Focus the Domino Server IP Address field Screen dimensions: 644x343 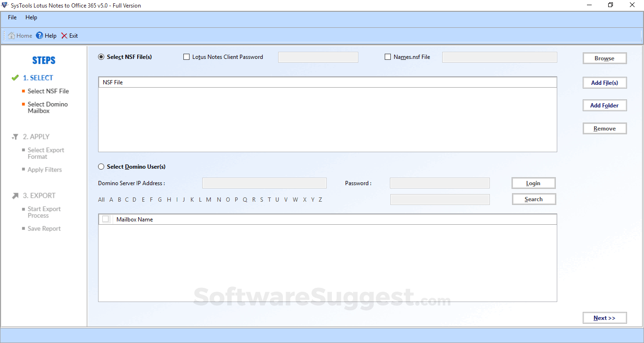coord(264,183)
